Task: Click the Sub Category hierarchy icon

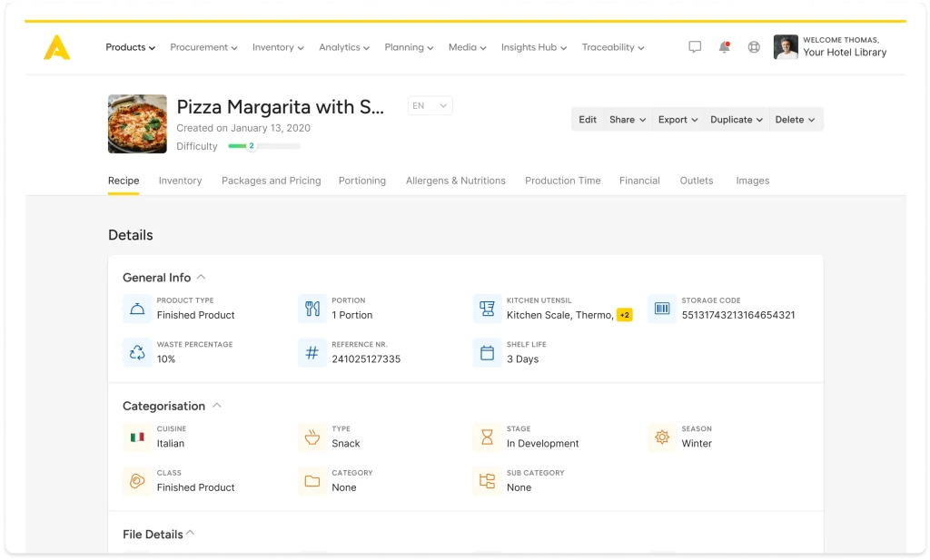Action: (x=487, y=481)
